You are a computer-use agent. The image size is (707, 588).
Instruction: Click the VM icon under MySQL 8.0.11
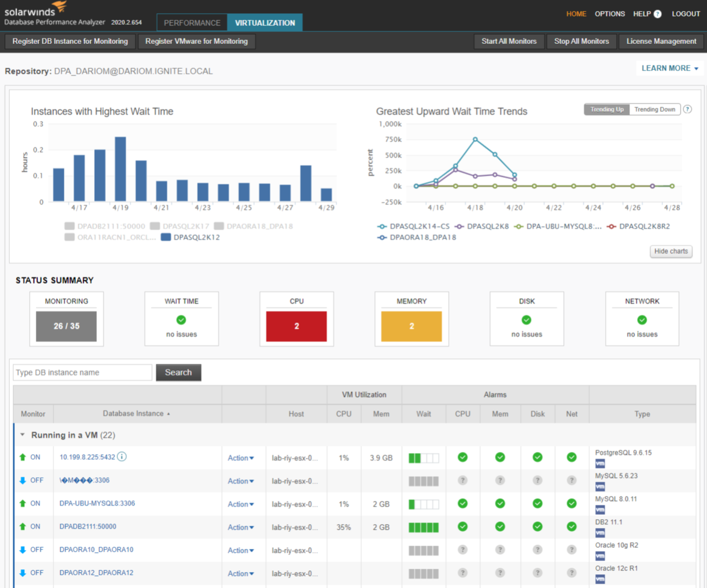600,510
